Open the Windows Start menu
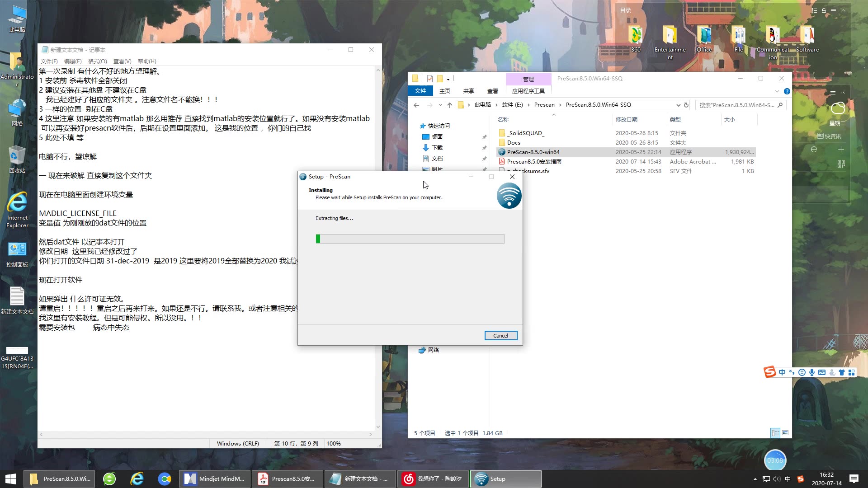The width and height of the screenshot is (868, 488). pos(11,479)
